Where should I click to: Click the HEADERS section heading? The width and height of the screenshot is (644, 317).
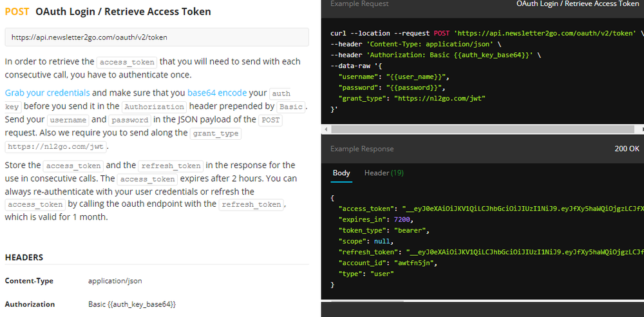(x=24, y=257)
